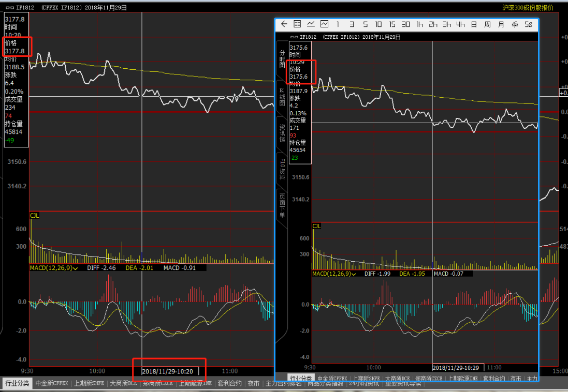Switch to the time-sharing line chart icon
This screenshot has width=568, height=392.
[x=311, y=24]
